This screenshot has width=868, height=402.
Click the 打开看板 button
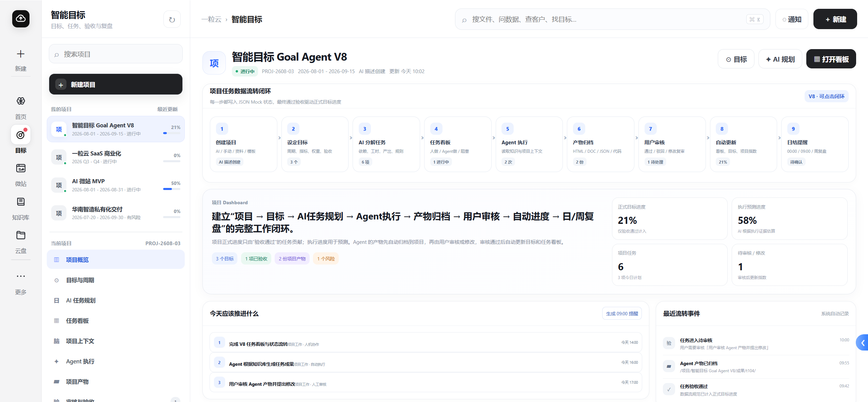pyautogui.click(x=831, y=59)
